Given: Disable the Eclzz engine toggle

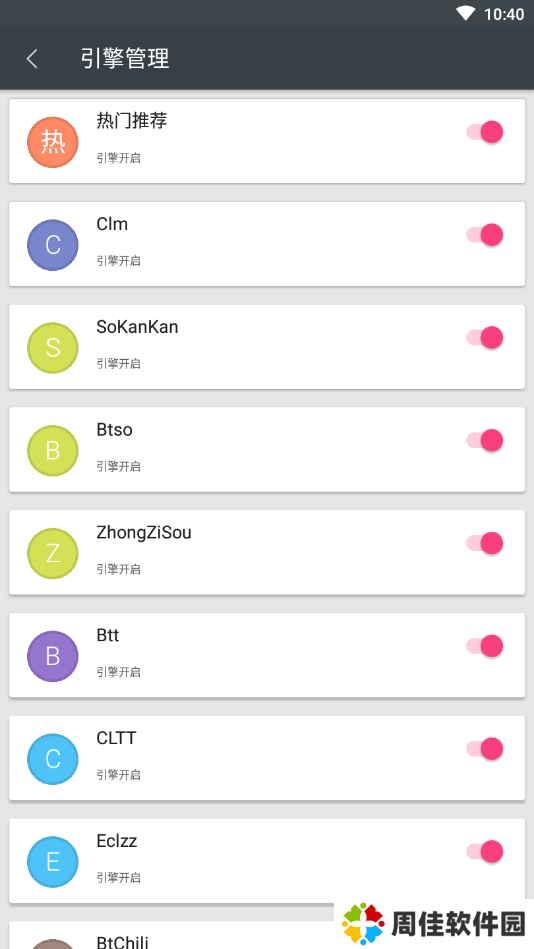Looking at the screenshot, I should 485,852.
